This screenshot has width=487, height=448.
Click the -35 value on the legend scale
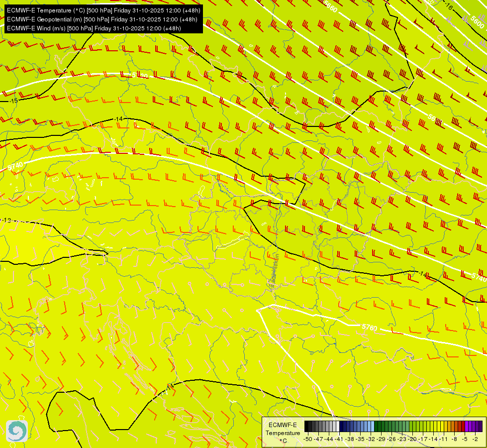(x=360, y=439)
